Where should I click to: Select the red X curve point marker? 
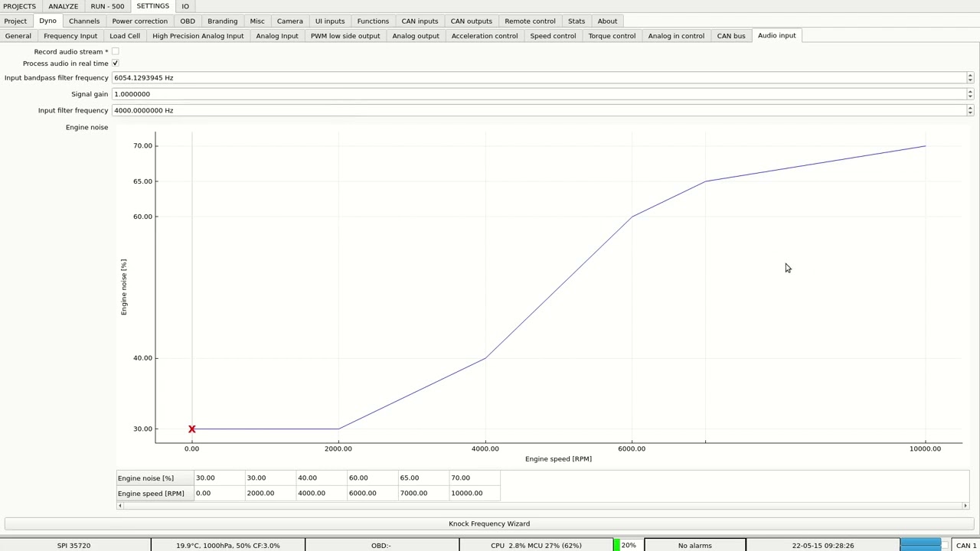[x=192, y=429]
